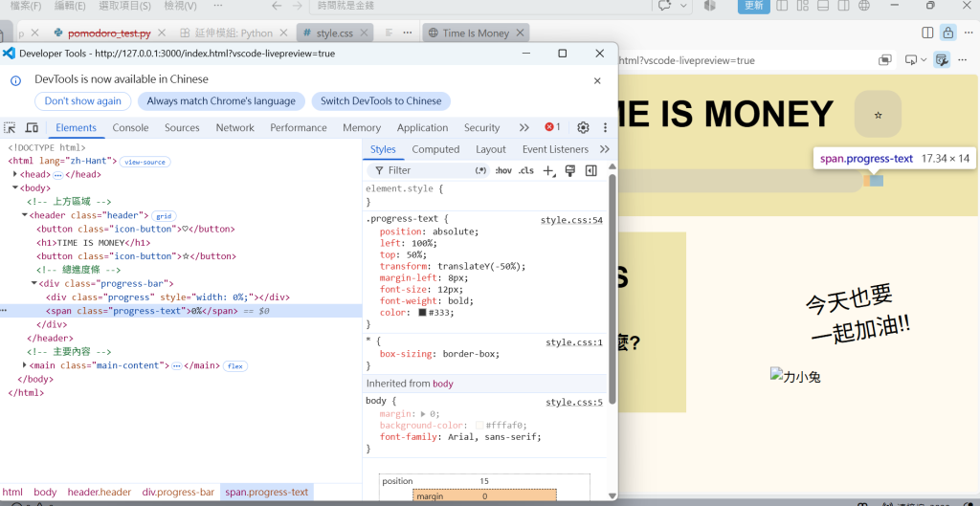Click the new style rule plus icon
Screen dimensions: 980x506
coord(548,170)
